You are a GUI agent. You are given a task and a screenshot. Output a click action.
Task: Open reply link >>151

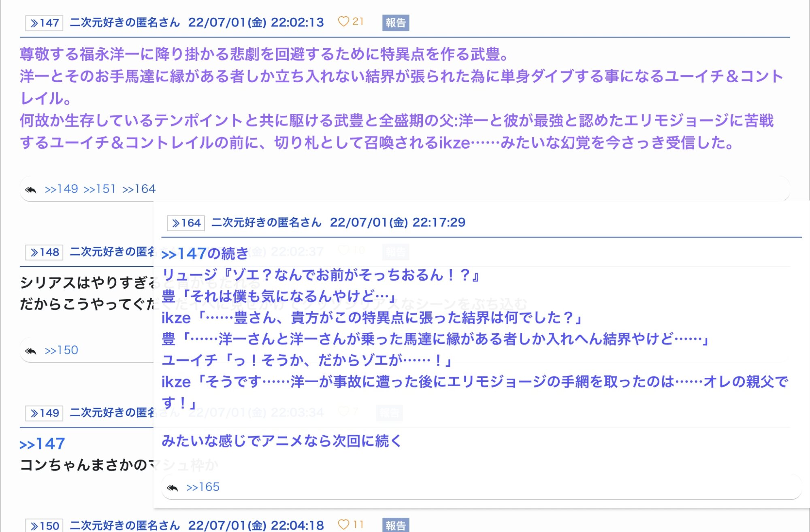(100, 189)
